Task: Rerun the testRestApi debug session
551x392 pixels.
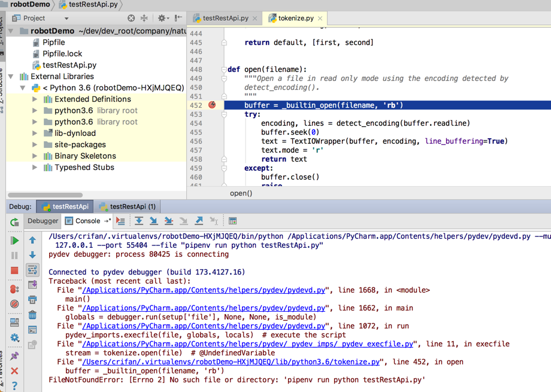Action: 13,223
